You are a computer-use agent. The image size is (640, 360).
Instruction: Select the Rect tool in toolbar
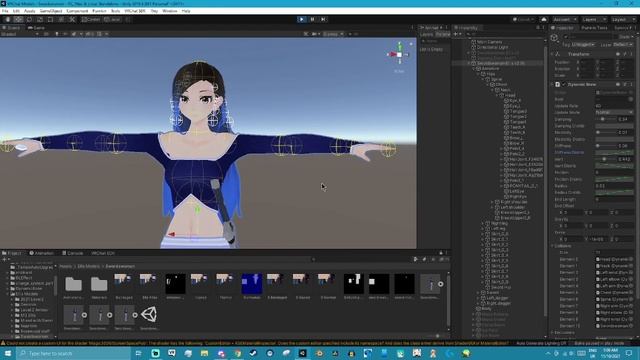(x=50, y=19)
